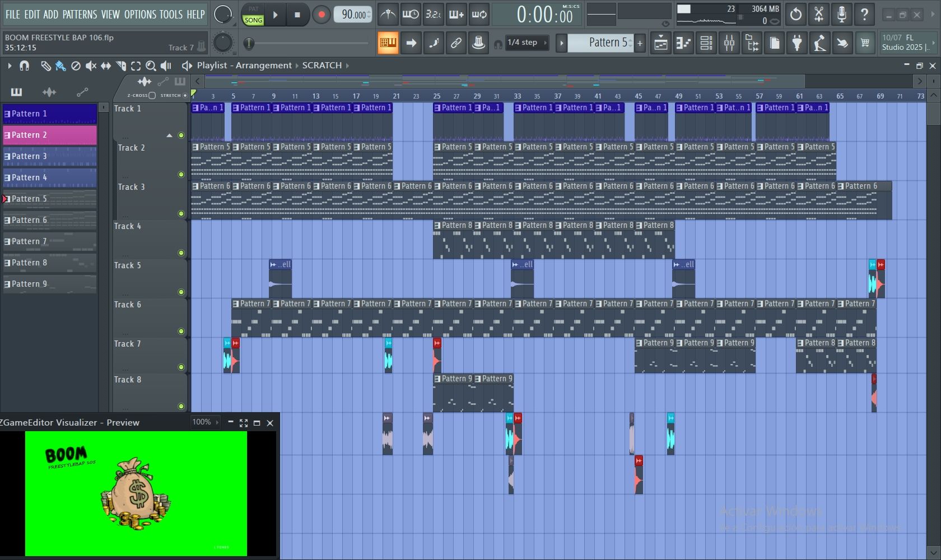This screenshot has height=560, width=941.
Task: Open the TOOLS menu
Action: (x=171, y=15)
